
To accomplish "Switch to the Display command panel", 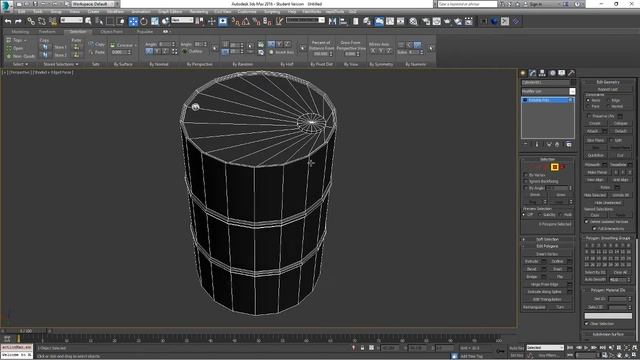I will pyautogui.click(x=562, y=73).
